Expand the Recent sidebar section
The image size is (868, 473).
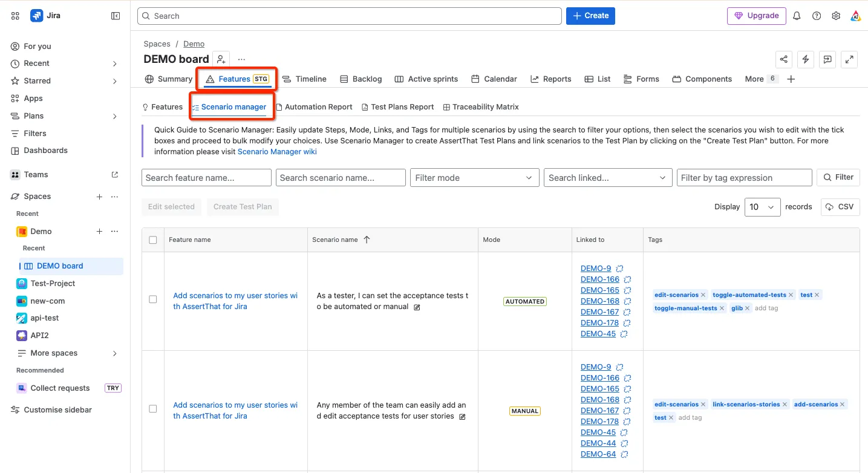pos(115,64)
